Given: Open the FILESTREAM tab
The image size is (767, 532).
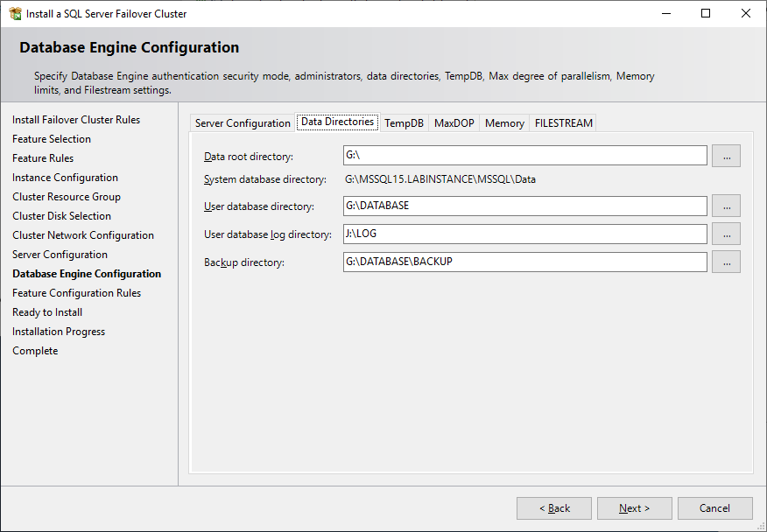Looking at the screenshot, I should tap(564, 123).
